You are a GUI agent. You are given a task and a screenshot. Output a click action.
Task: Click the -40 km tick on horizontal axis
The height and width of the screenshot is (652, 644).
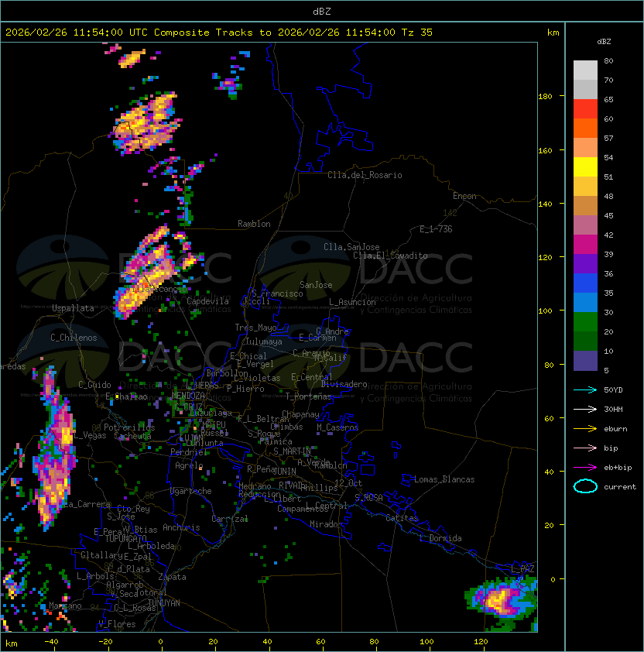point(51,642)
